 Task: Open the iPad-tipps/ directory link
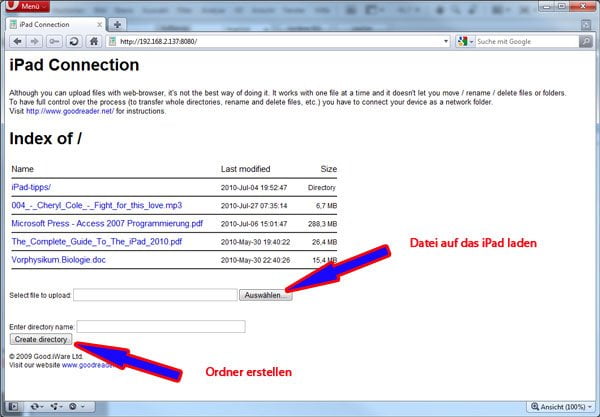point(31,187)
